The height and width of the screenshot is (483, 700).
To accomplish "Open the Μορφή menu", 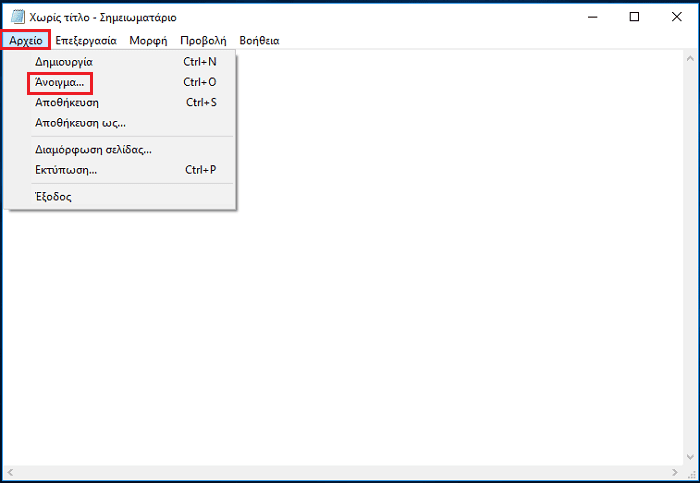I will click(148, 41).
